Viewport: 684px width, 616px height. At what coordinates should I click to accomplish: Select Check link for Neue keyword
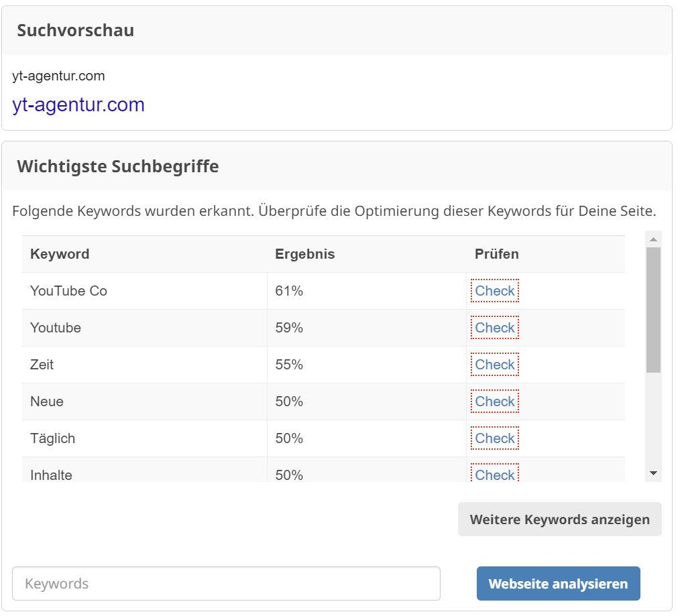click(495, 402)
